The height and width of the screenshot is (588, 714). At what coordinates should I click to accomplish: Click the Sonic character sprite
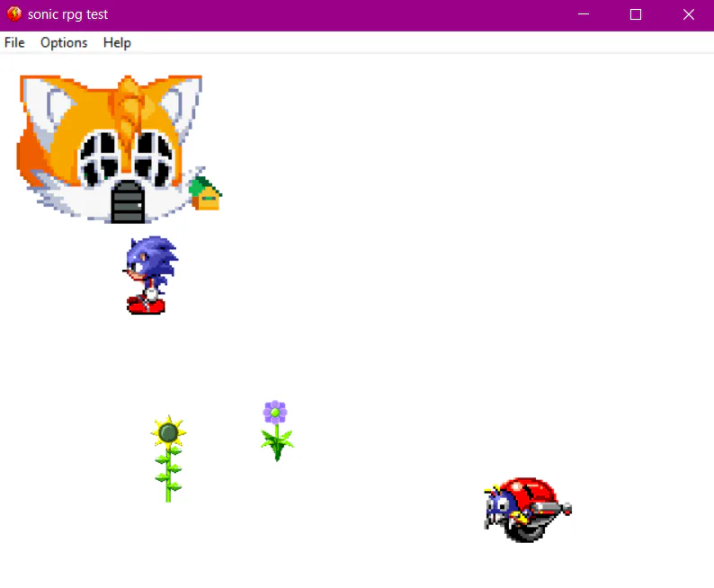pos(150,275)
